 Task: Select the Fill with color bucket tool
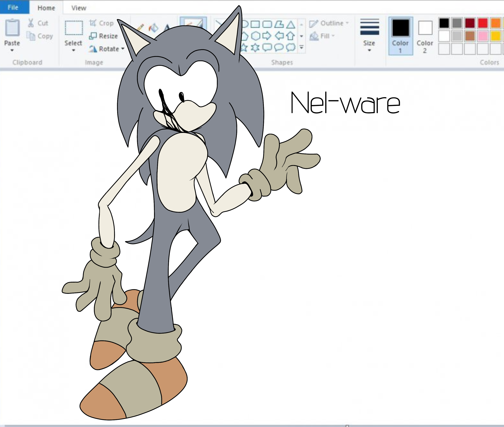(x=153, y=28)
